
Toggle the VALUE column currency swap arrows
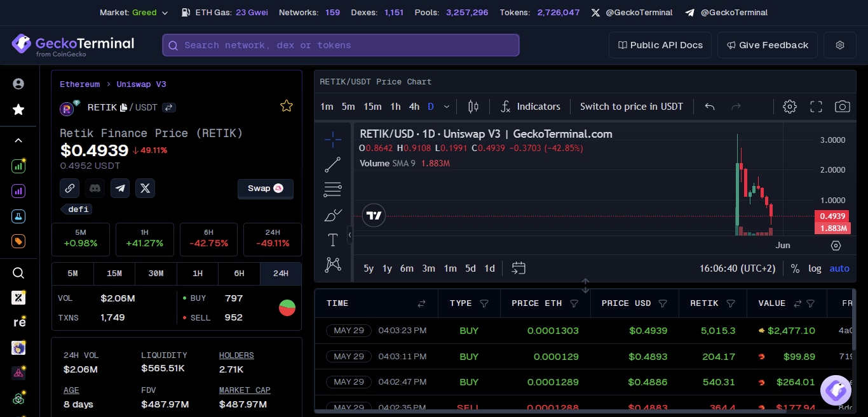(x=797, y=304)
